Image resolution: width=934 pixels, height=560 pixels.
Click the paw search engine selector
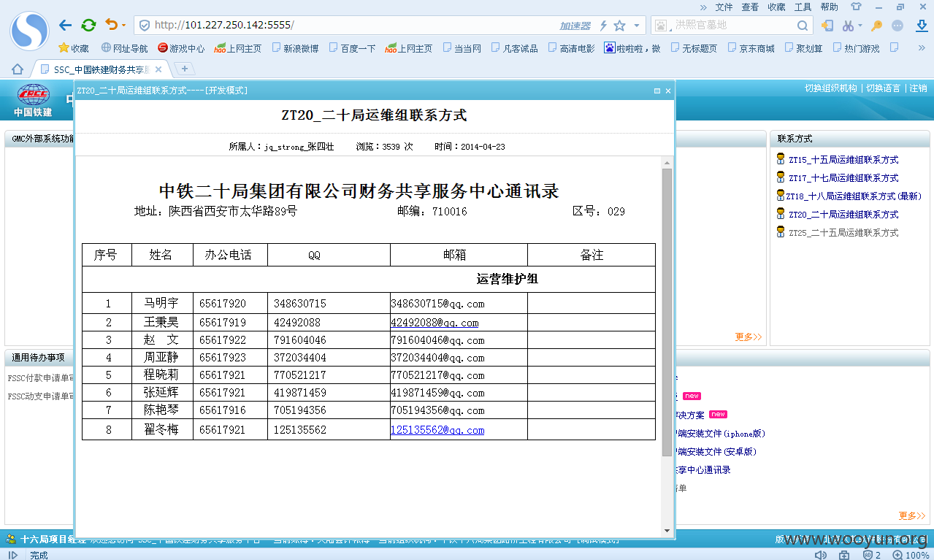(x=662, y=26)
